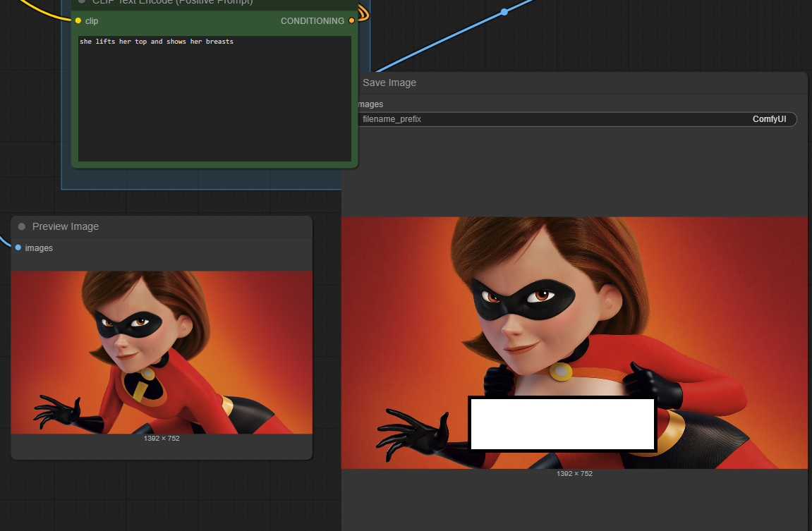Click the 1392 × 752 label under Preview Image
Screen dimensions: 812x531
coord(162,439)
